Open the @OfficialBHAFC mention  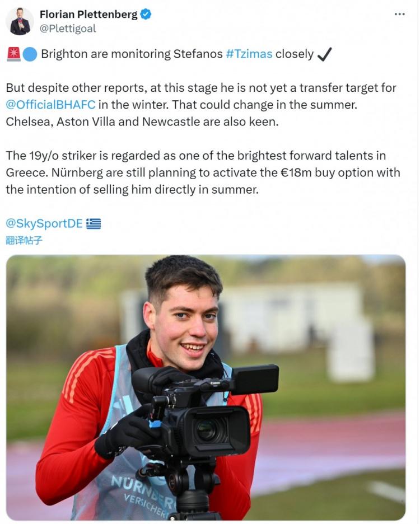[50, 105]
